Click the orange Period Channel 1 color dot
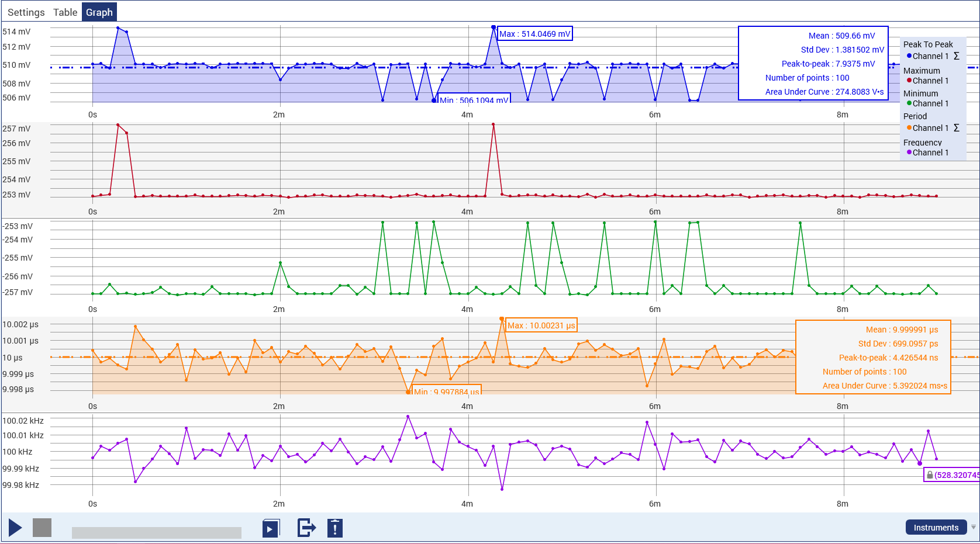This screenshot has width=980, height=544. 909,128
